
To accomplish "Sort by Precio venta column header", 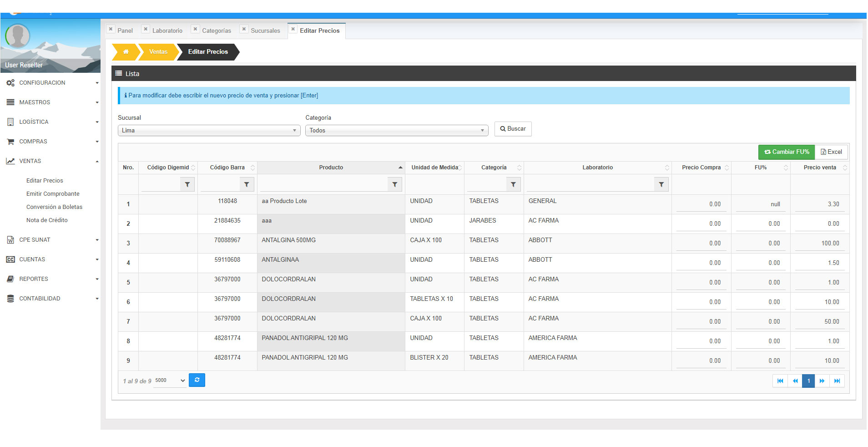I will coord(820,168).
